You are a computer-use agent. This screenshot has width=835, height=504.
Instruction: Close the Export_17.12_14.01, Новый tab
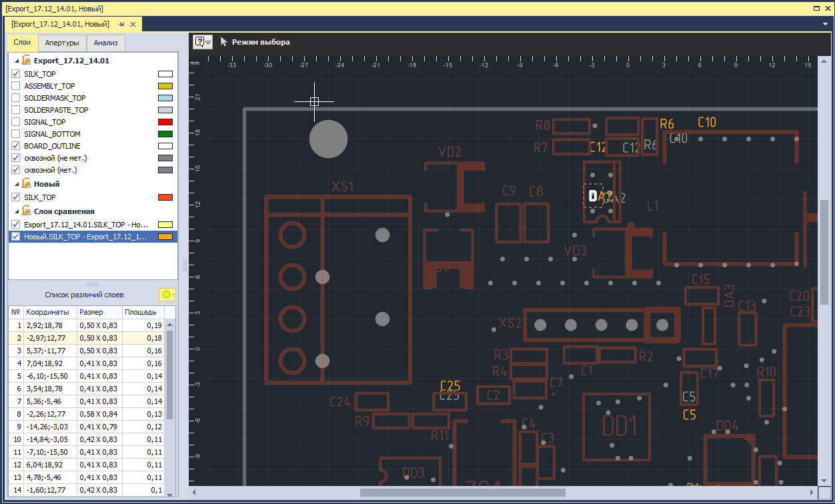[x=133, y=24]
